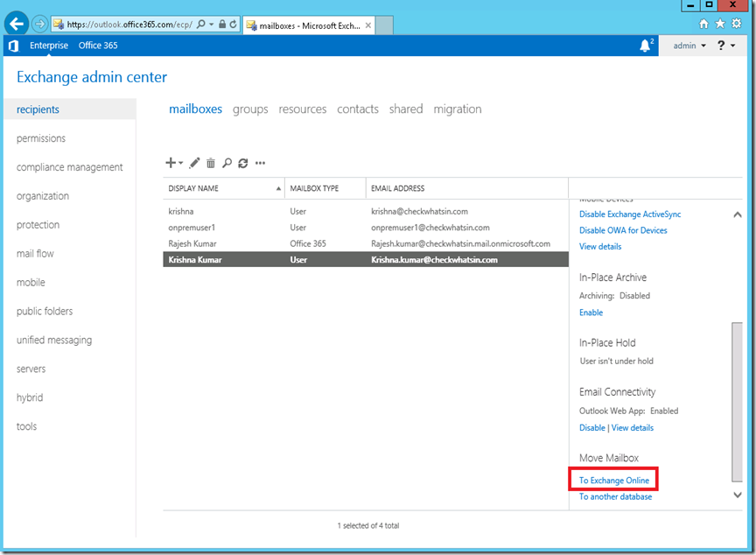
Task: Click the lock security icon in address bar
Action: [222, 25]
